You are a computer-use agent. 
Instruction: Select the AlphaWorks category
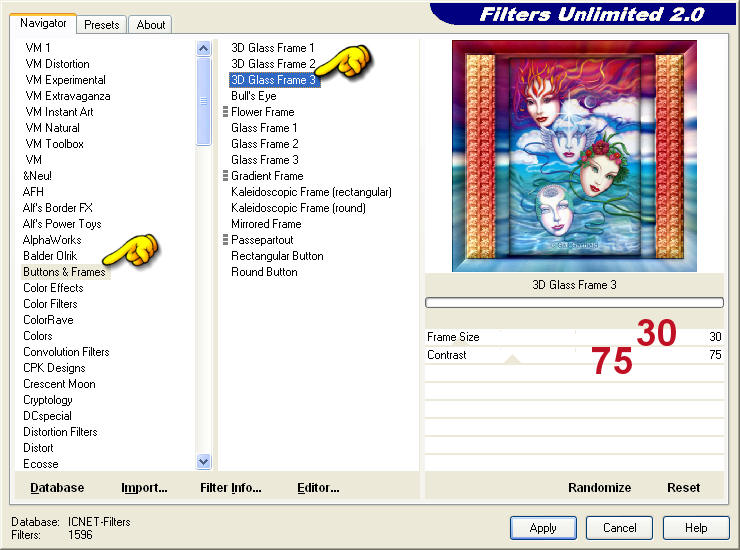tap(52, 240)
